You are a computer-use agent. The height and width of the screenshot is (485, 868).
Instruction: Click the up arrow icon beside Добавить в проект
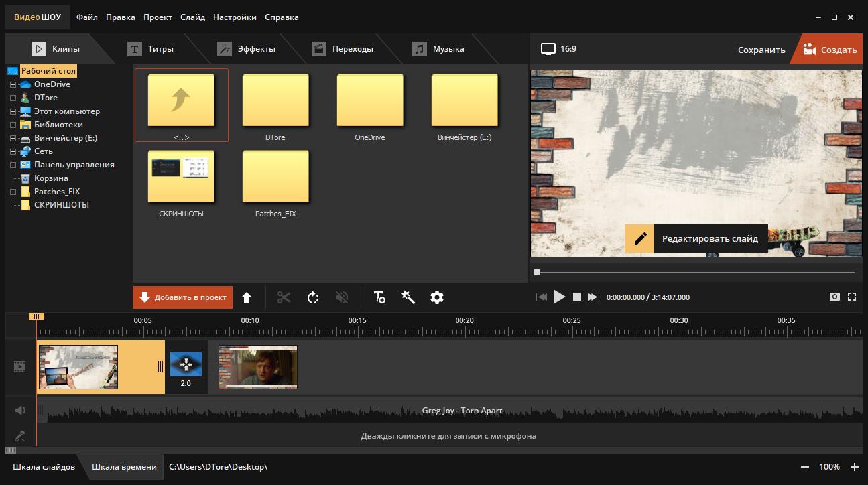247,297
